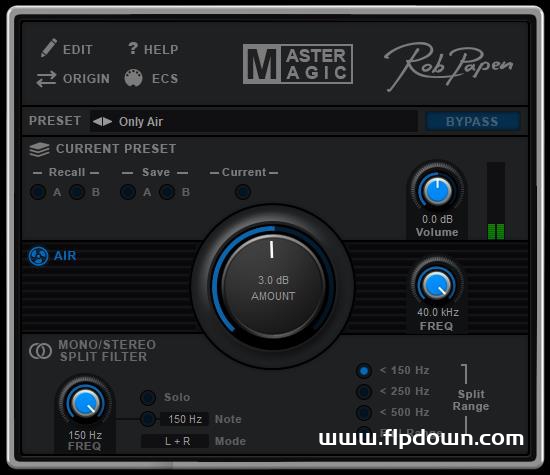Click the MONO/STEREO SPLIT FILTER label
Image resolution: width=550 pixels, height=475 pixels.
pyautogui.click(x=107, y=351)
